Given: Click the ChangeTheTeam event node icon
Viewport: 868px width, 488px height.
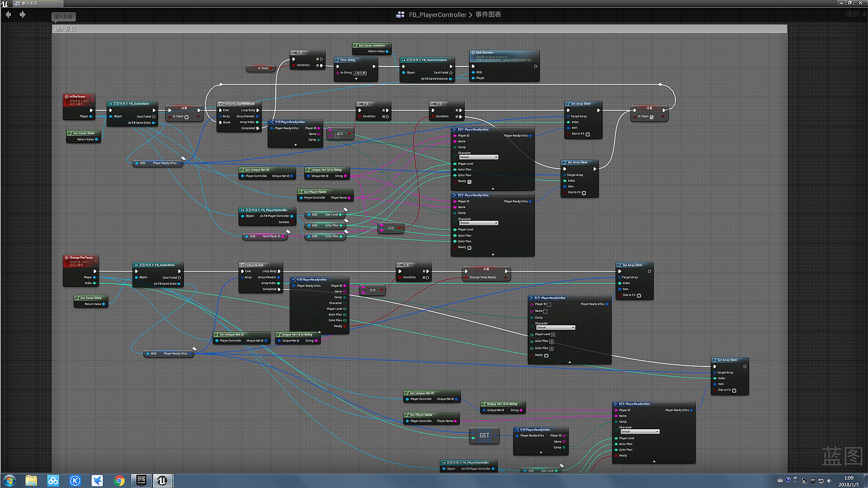Looking at the screenshot, I should coord(67,258).
